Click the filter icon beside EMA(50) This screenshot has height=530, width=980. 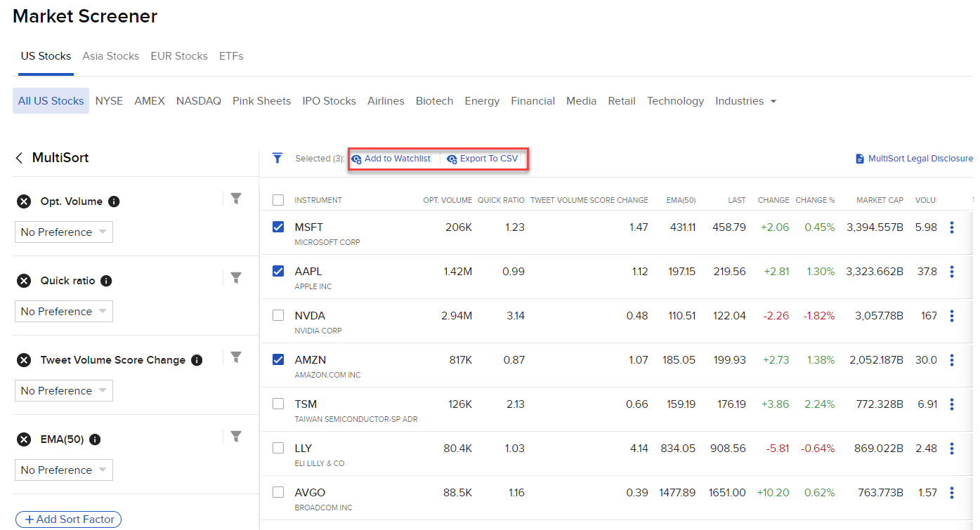click(x=236, y=436)
